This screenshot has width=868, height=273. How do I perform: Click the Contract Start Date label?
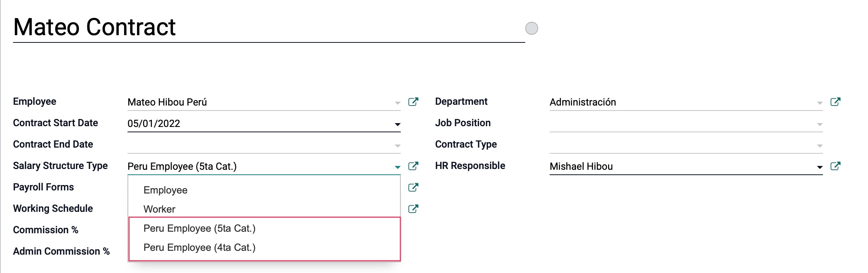55,123
